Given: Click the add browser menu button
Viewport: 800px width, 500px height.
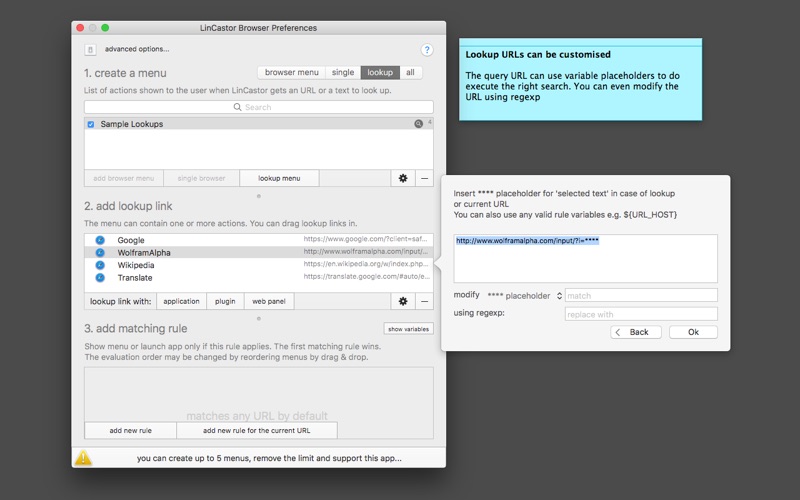Looking at the screenshot, I should [x=123, y=178].
